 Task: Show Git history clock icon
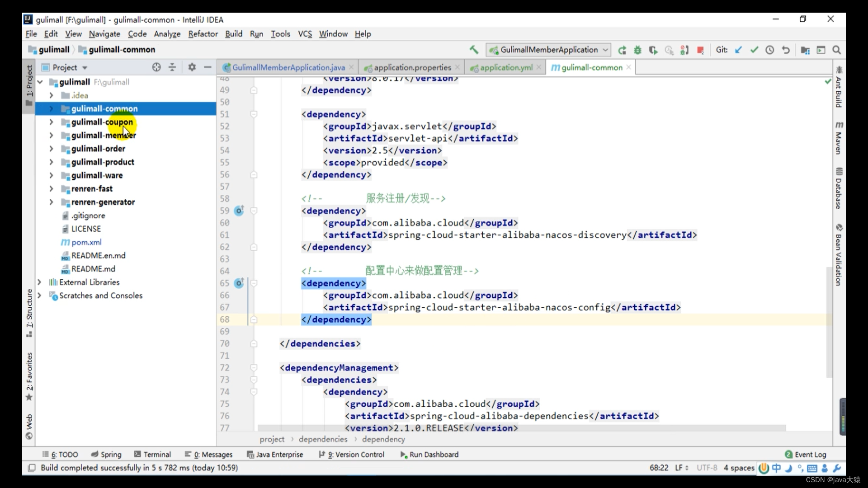point(769,50)
